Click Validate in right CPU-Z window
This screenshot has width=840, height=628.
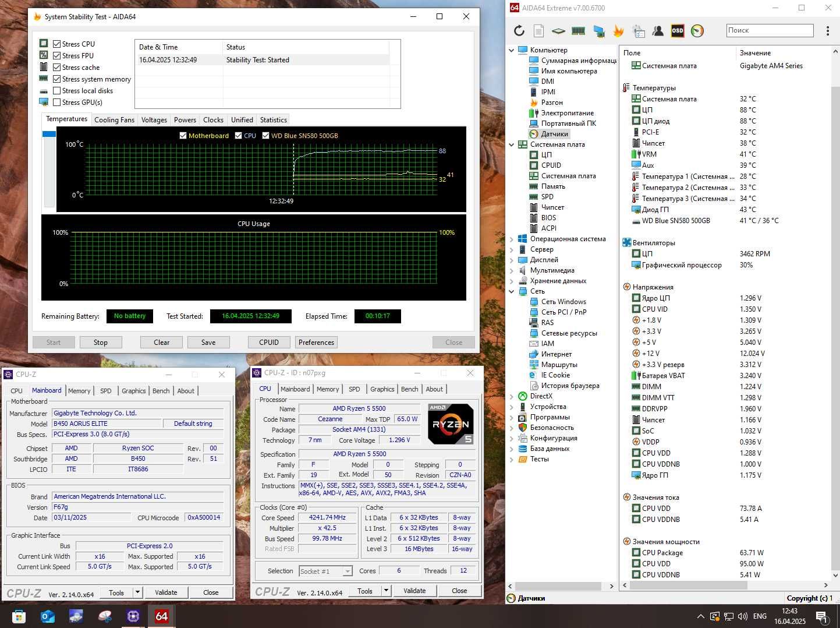[x=414, y=591]
